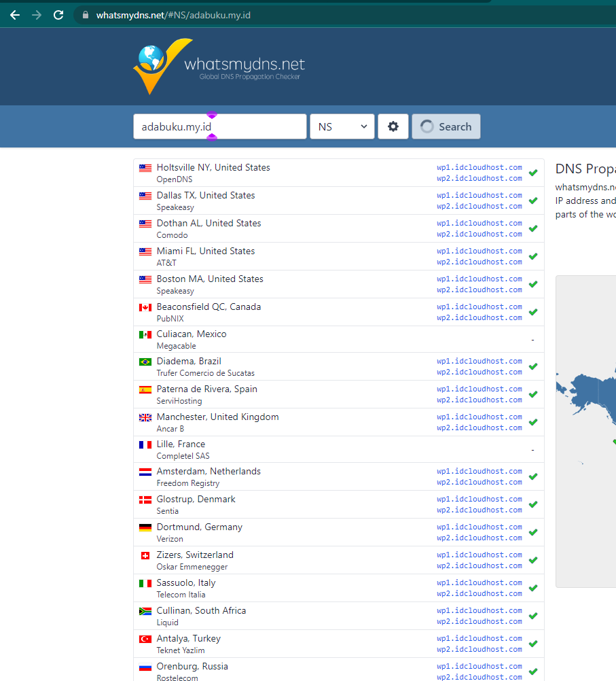Viewport: 616px width, 681px height.
Task: Click the Denmark flag for Glostrup
Action: tap(145, 500)
